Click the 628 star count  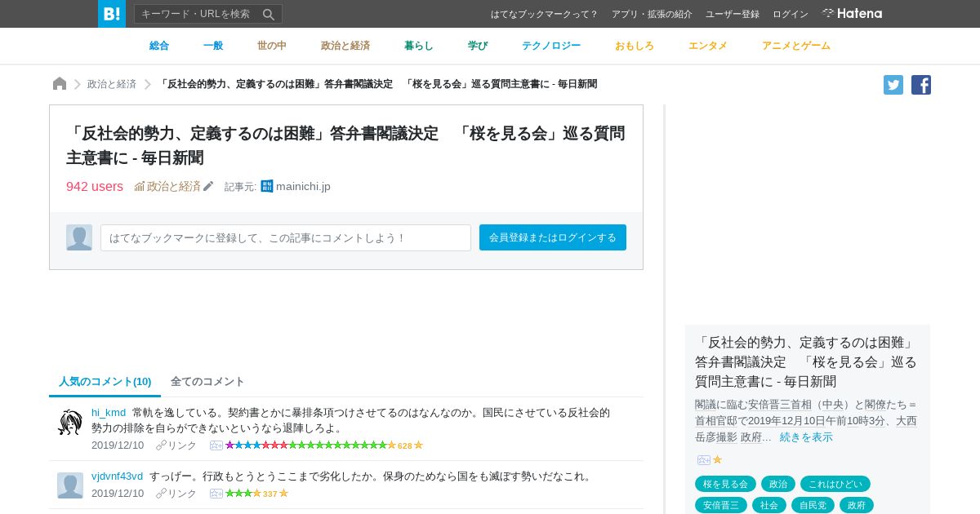(404, 446)
